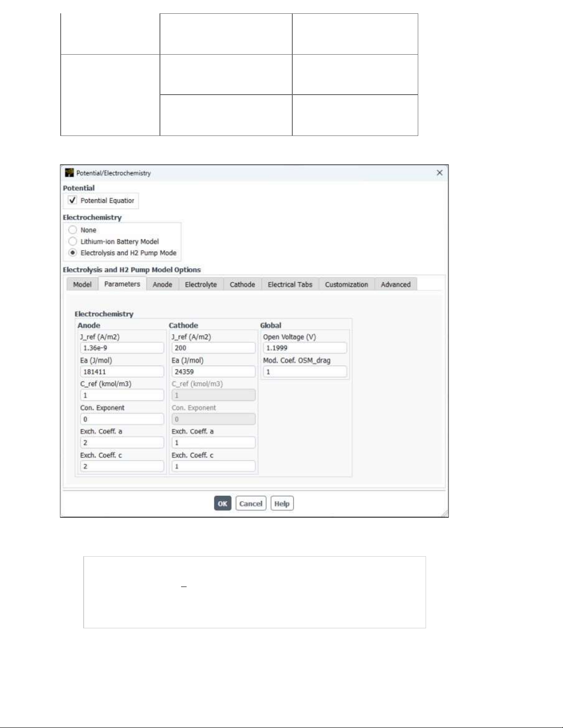
Task: Open the Electrical Tabs tab
Action: tap(290, 284)
